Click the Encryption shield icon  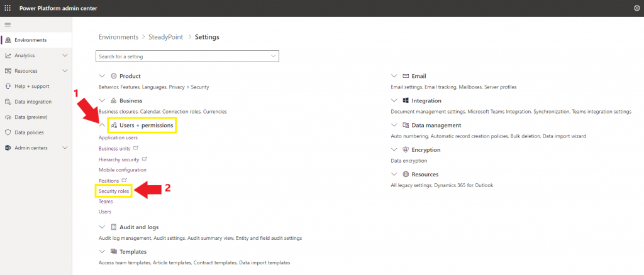(406, 150)
